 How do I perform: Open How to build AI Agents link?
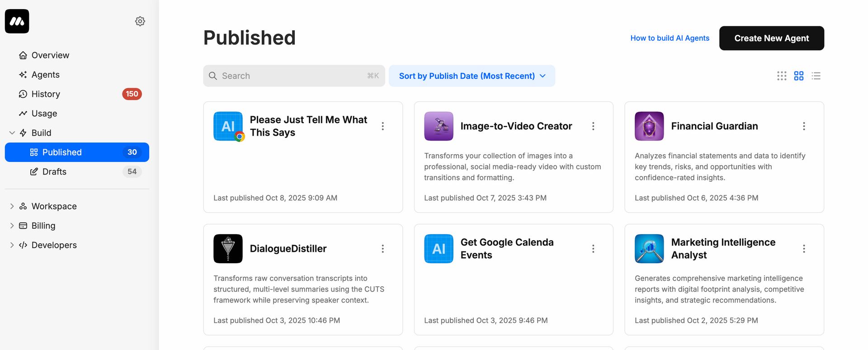point(670,38)
